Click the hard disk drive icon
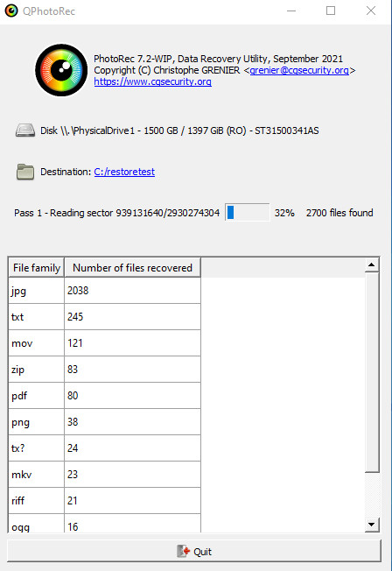The width and height of the screenshot is (392, 571). pos(25,130)
